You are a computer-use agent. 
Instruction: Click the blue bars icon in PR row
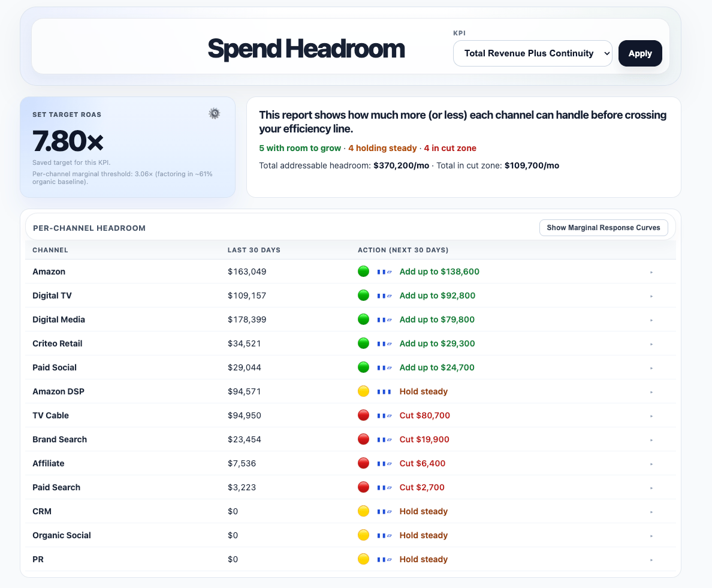click(384, 560)
